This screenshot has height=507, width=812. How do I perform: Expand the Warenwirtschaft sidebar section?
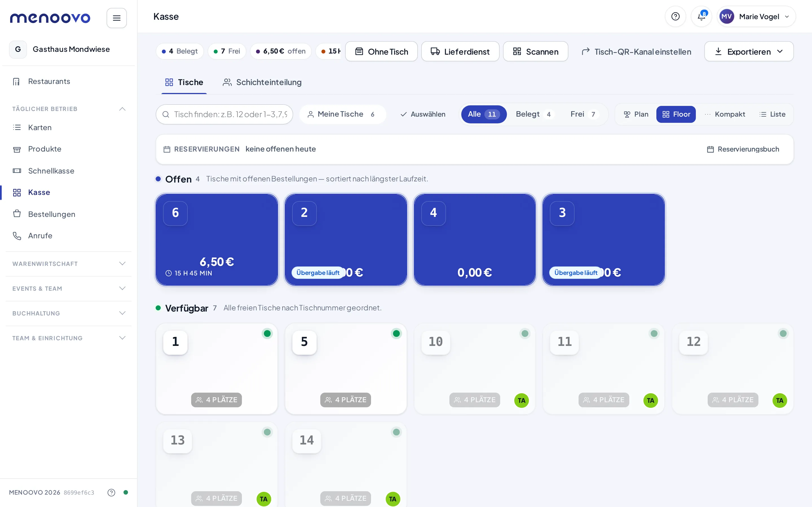coord(69,264)
